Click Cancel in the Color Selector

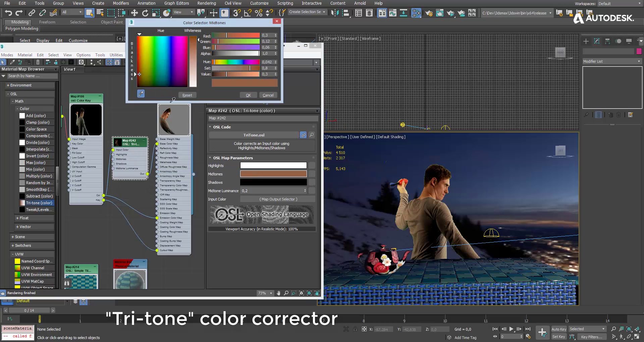(268, 95)
